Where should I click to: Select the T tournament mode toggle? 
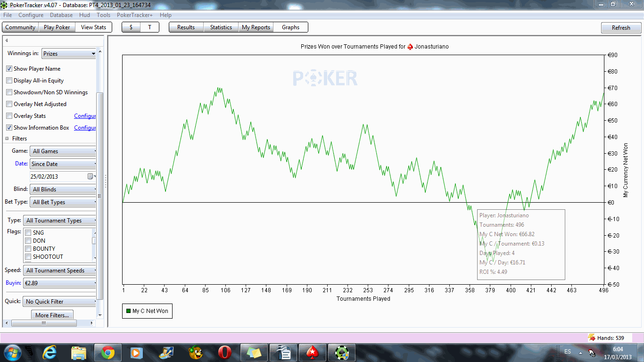click(x=149, y=27)
